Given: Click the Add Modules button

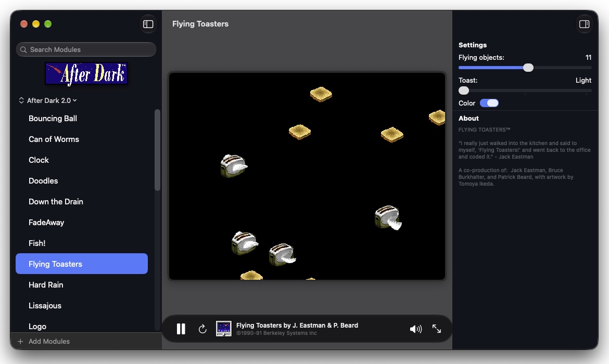Looking at the screenshot, I should point(44,342).
